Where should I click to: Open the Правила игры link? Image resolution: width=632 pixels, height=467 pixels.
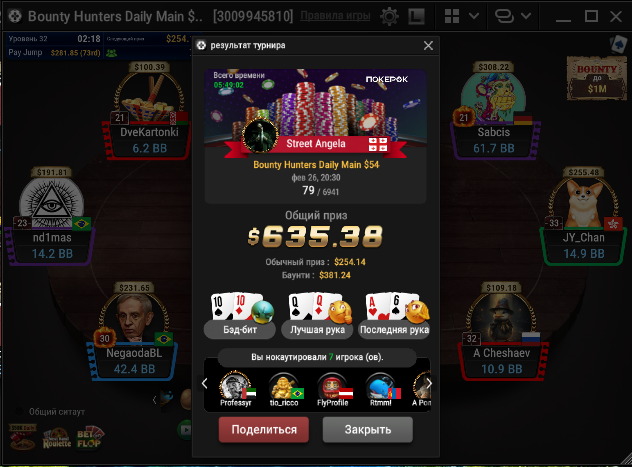(x=335, y=16)
